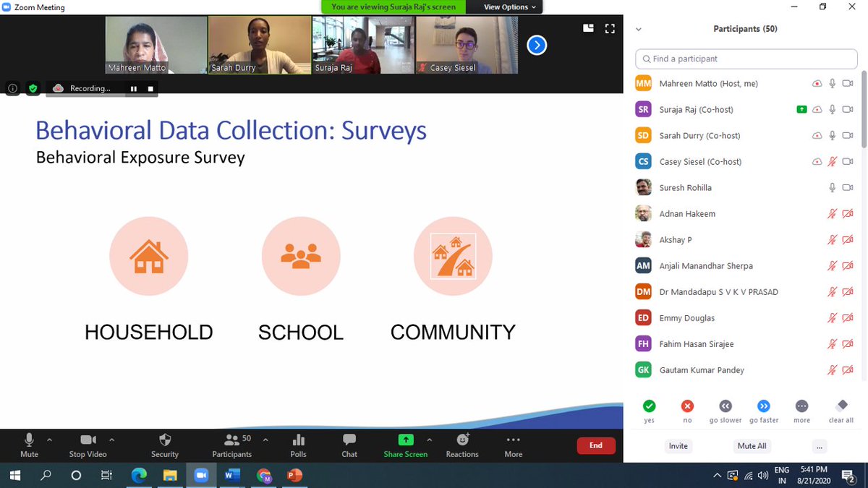This screenshot has height=488, width=868.
Task: Click clear all feedback icon
Action: pyautogui.click(x=841, y=406)
